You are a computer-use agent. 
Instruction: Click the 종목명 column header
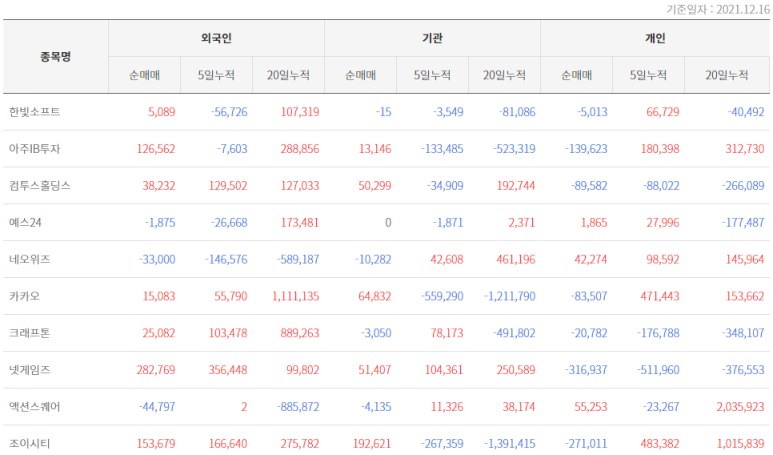[56, 57]
